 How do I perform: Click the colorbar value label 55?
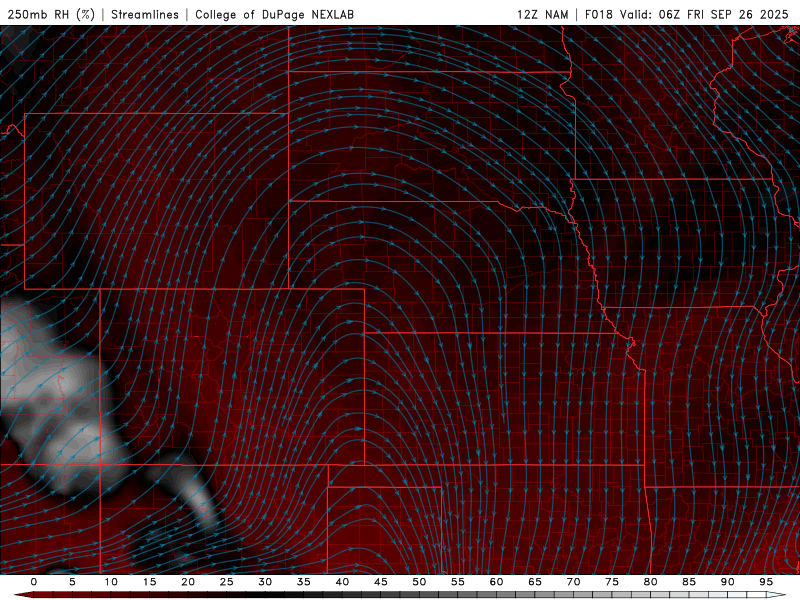coord(458,582)
